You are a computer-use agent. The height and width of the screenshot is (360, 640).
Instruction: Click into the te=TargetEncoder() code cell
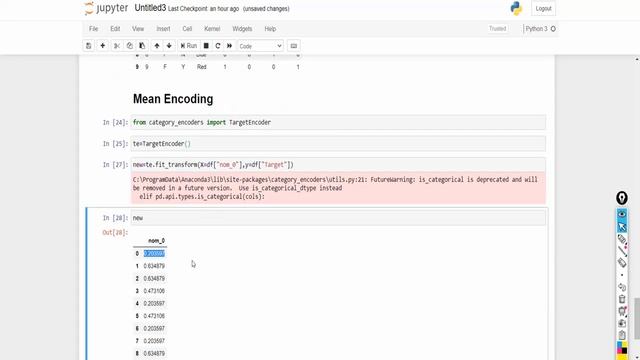pos(338,144)
